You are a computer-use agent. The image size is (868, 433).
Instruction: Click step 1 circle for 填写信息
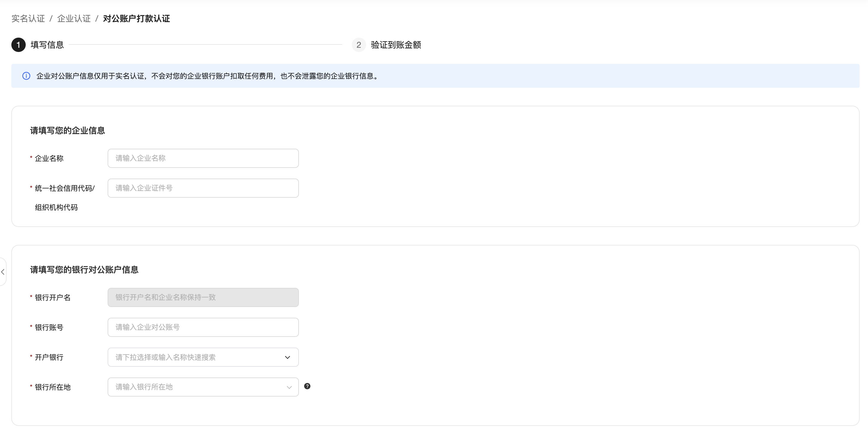19,45
